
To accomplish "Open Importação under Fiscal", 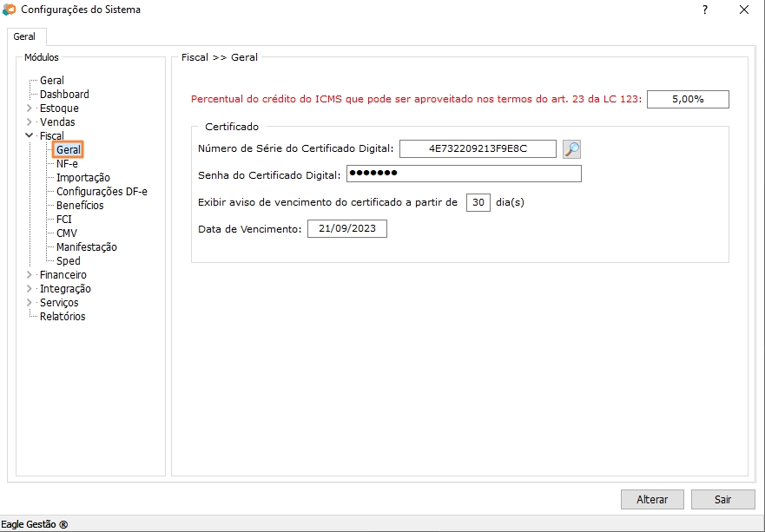I will tap(83, 178).
